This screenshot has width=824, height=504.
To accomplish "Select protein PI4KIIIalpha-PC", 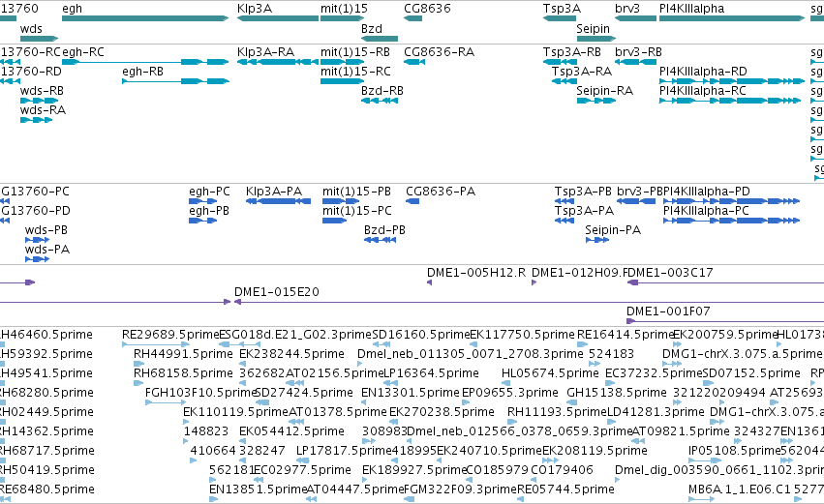I will pyautogui.click(x=731, y=221).
